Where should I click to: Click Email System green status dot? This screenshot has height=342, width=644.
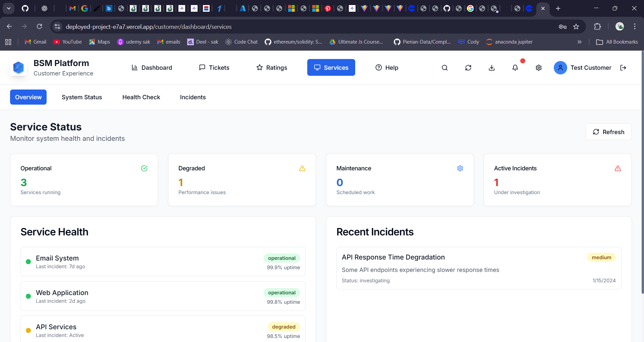28,262
